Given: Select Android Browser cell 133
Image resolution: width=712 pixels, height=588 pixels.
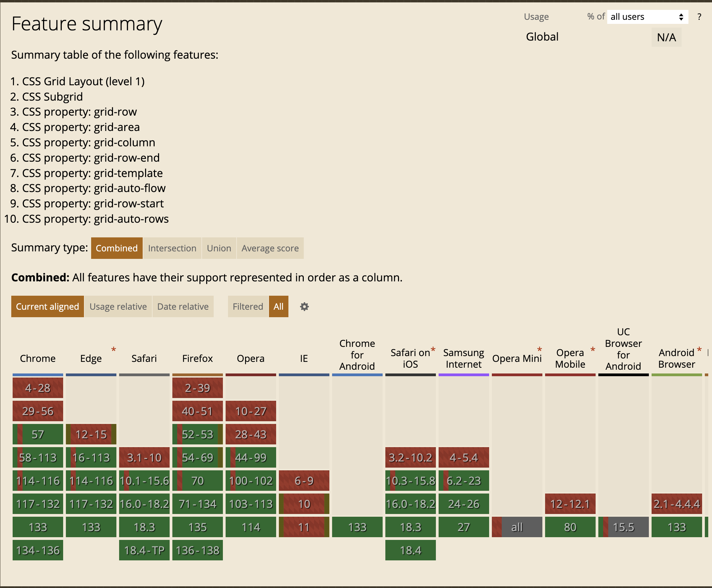Looking at the screenshot, I should tap(677, 527).
